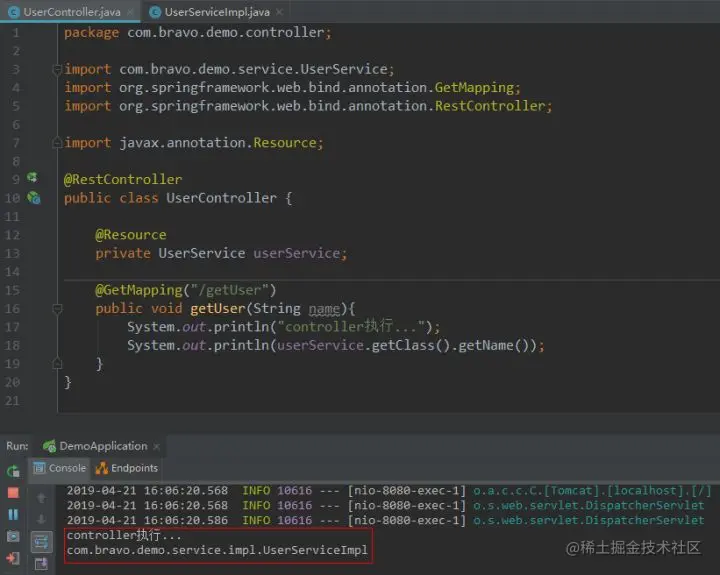Close the UserController.java tab
This screenshot has height=575, width=720.
tap(130, 12)
